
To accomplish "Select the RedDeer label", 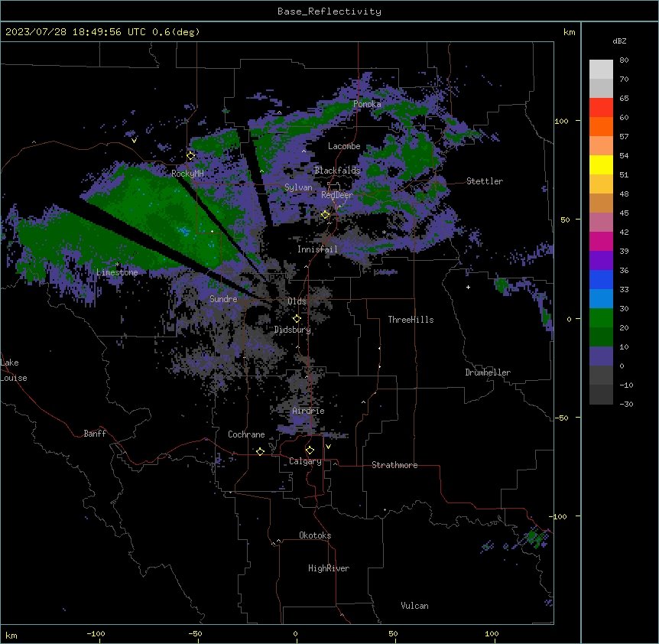I will [337, 195].
